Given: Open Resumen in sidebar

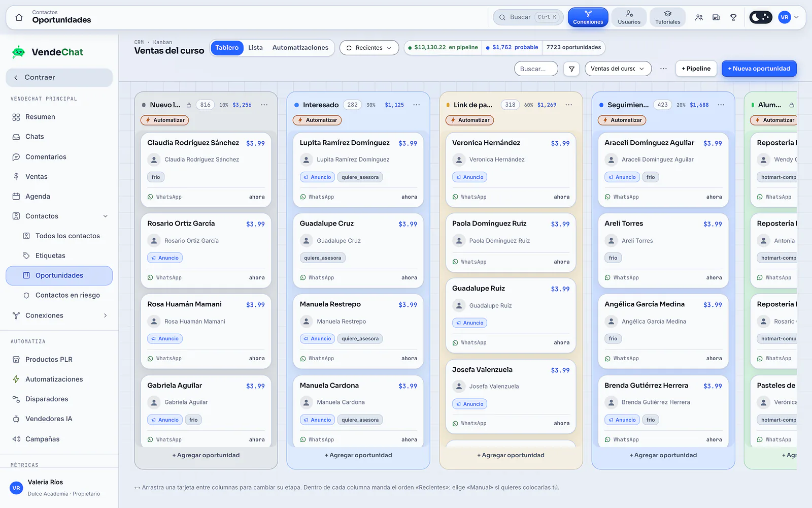Looking at the screenshot, I should [59, 117].
